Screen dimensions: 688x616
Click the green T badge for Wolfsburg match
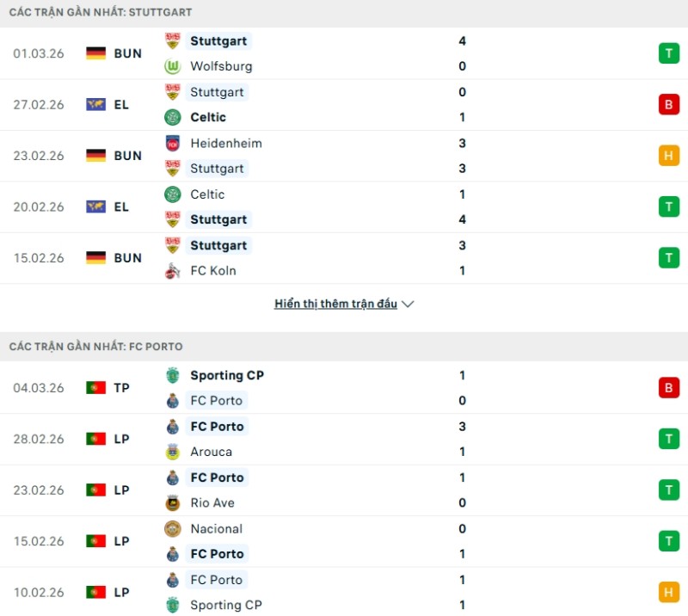coord(668,53)
